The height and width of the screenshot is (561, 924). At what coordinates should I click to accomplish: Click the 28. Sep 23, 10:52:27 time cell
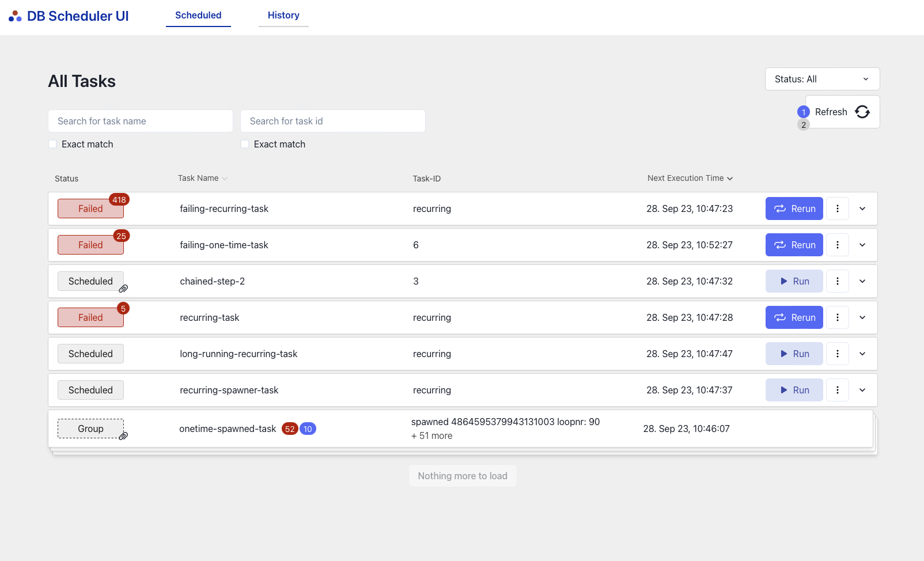pos(690,245)
